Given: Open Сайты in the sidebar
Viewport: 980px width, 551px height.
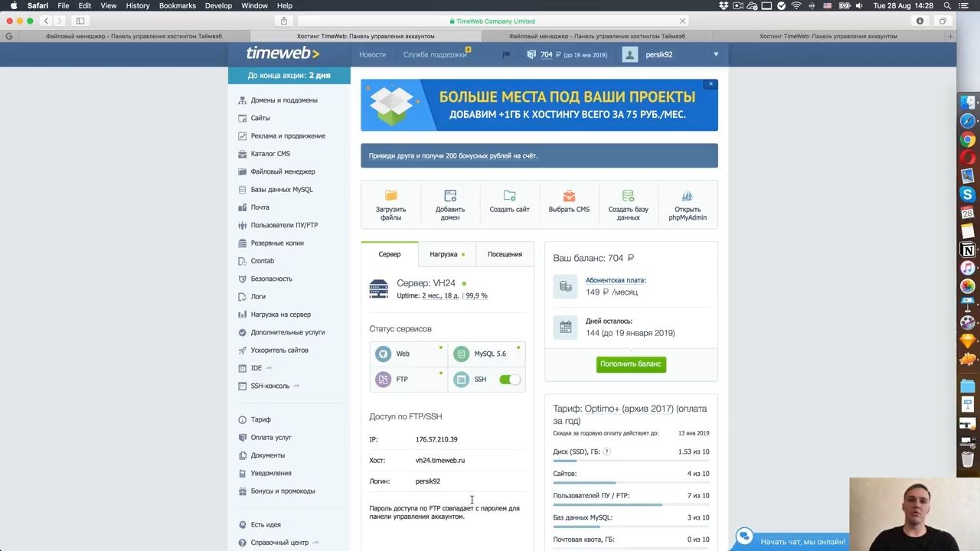Looking at the screenshot, I should click(x=260, y=118).
